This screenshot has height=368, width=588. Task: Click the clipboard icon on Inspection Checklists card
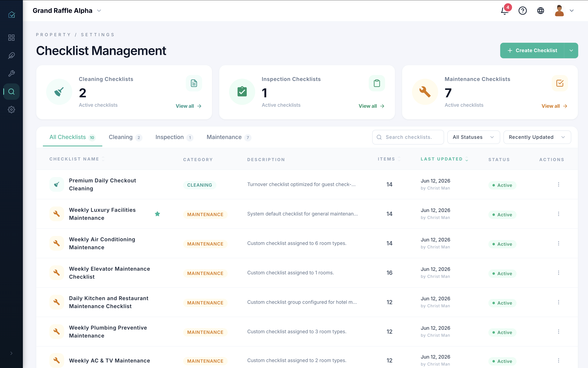pyautogui.click(x=377, y=83)
